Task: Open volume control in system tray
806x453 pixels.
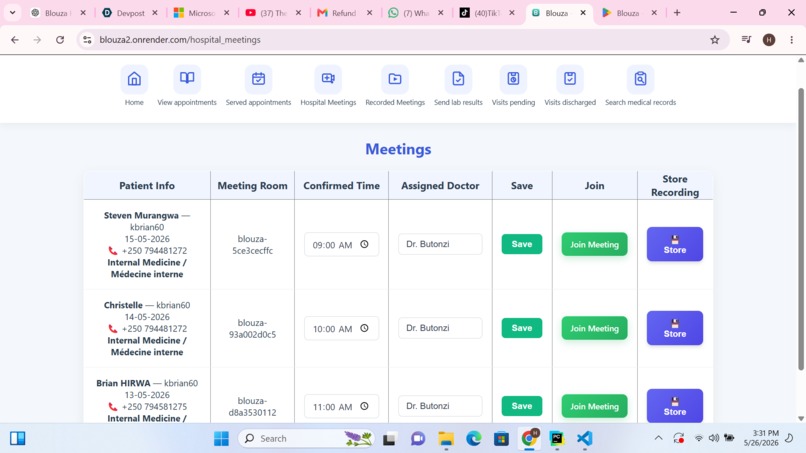Action: coord(713,438)
